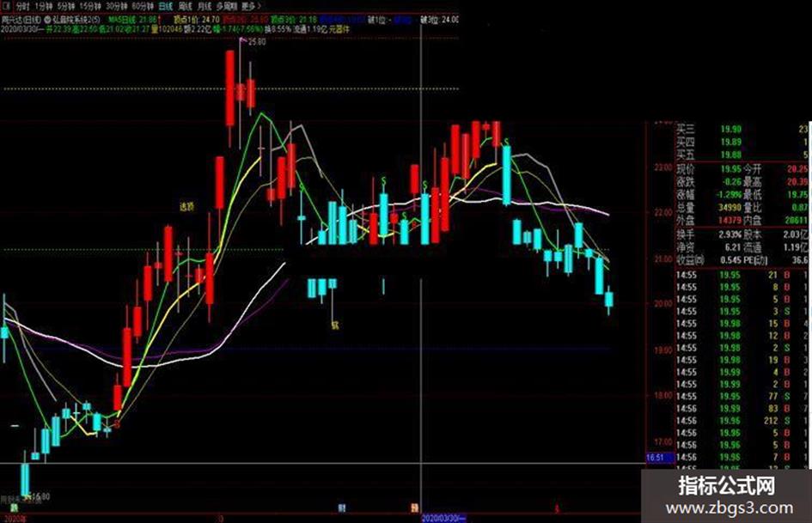Click the red B buy signal marker

[118, 424]
